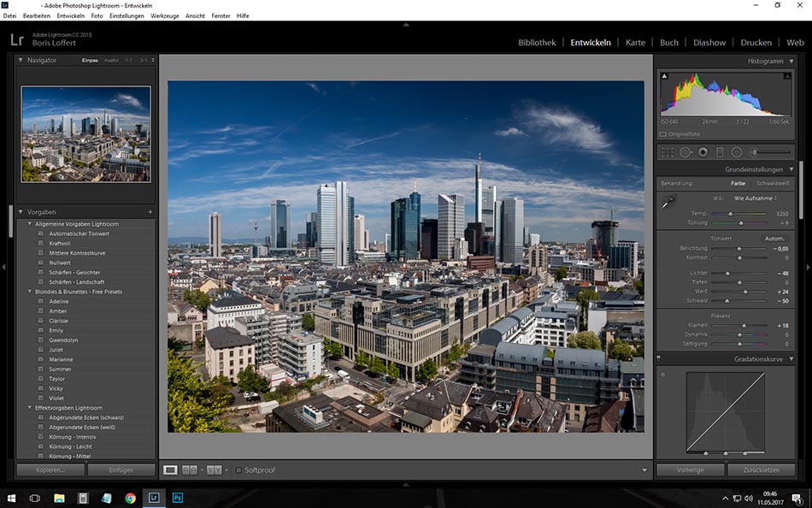Click the Belichtung slider handle
Viewport: 812px width, 508px height.
point(739,248)
